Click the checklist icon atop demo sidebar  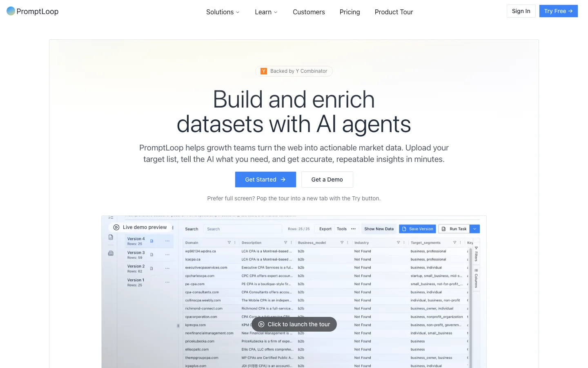[x=111, y=217]
